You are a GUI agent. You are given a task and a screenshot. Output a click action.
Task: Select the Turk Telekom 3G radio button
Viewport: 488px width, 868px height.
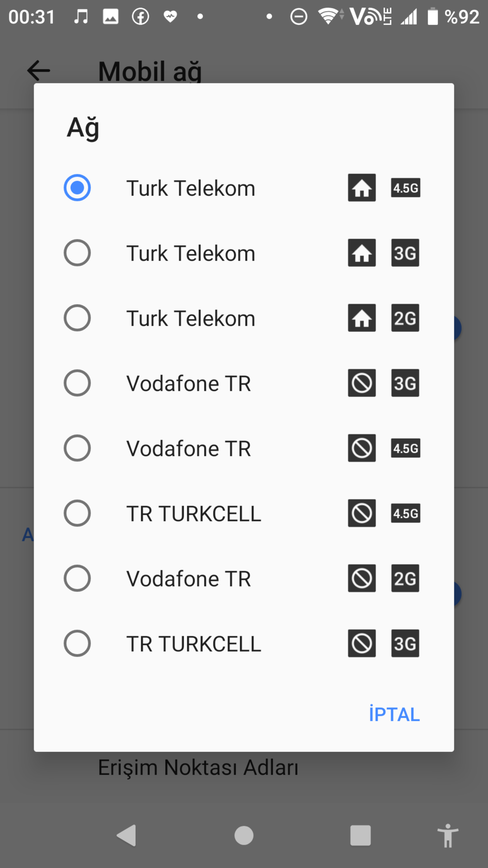(77, 253)
